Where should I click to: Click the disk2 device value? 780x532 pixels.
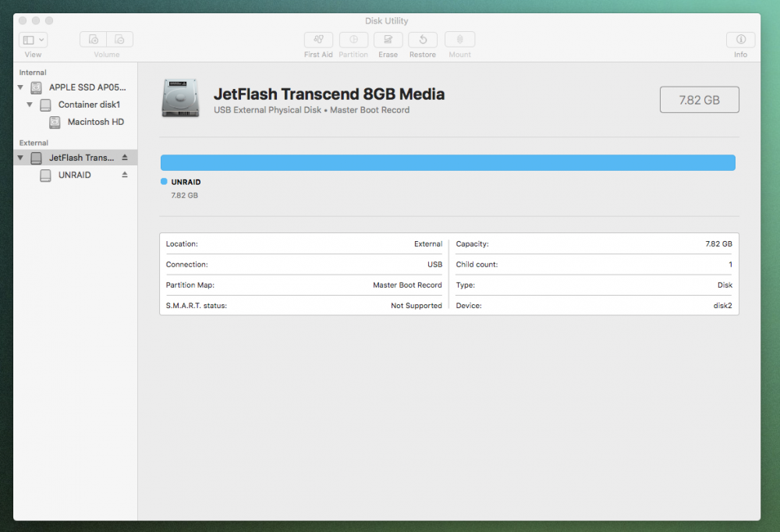click(722, 306)
